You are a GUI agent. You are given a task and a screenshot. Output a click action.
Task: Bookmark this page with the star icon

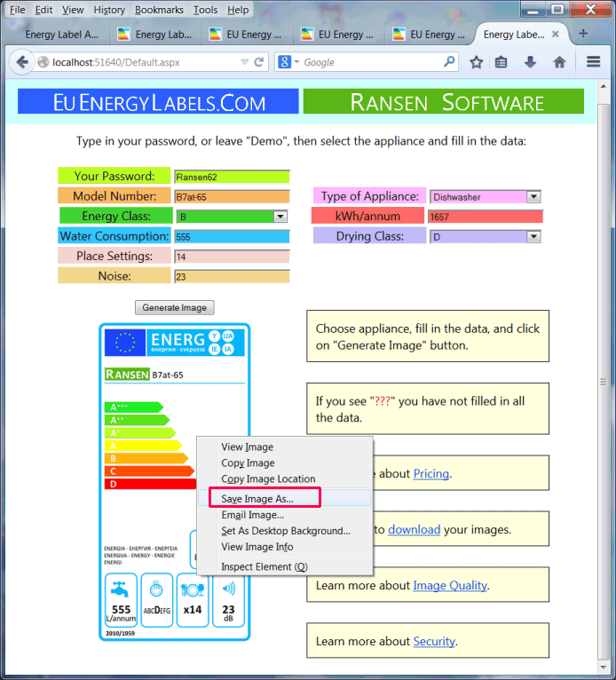[477, 62]
